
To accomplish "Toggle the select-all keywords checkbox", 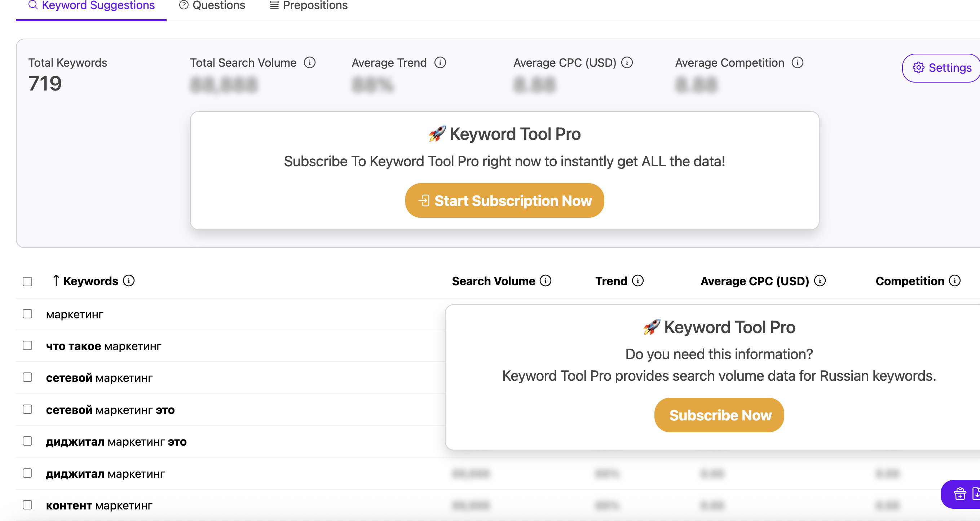I will coord(27,282).
